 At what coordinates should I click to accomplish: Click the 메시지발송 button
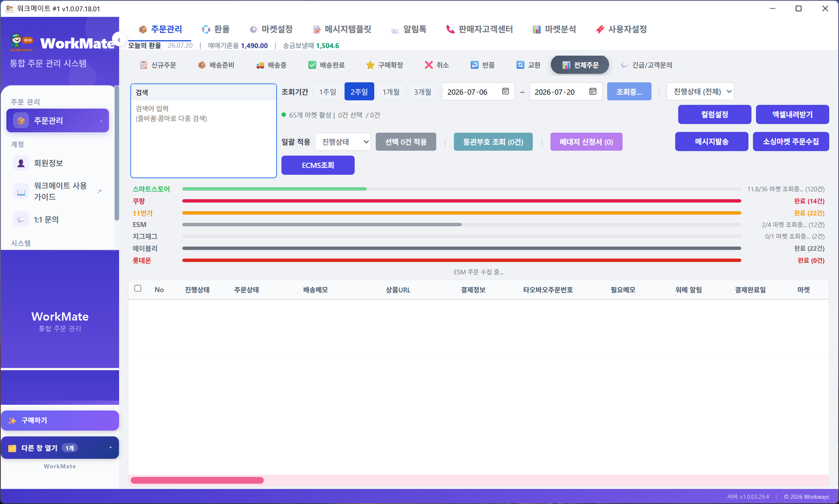712,142
